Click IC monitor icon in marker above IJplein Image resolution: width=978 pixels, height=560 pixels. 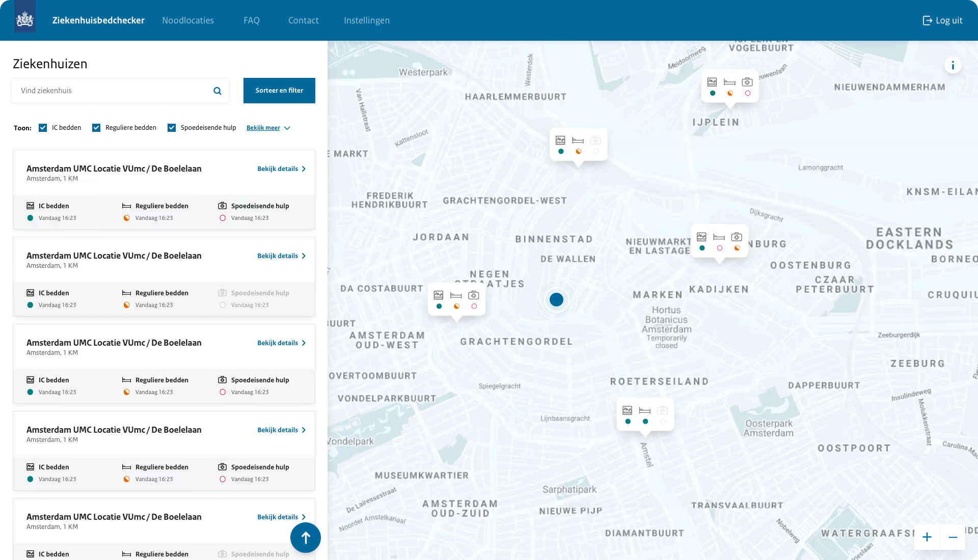712,82
